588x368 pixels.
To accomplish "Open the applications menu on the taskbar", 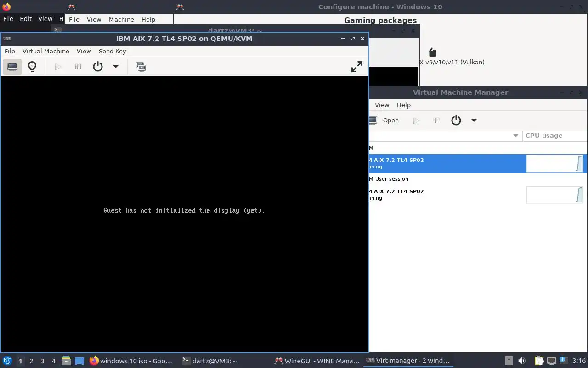I will point(7,361).
